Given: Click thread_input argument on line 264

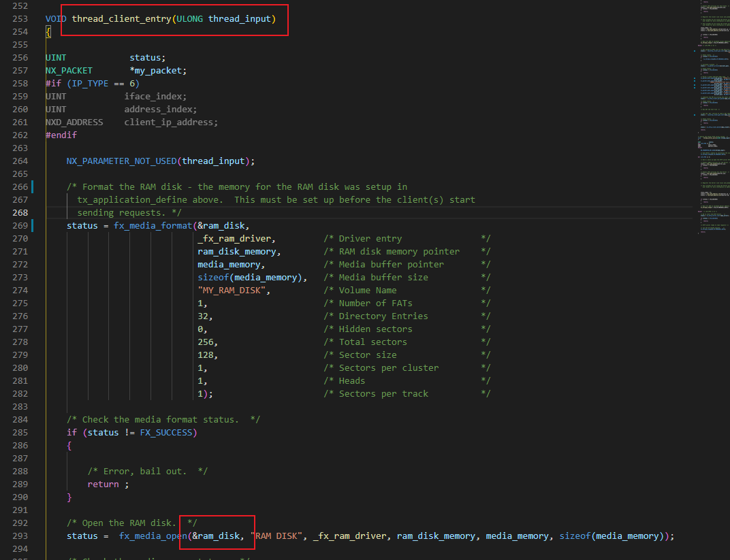Looking at the screenshot, I should click(213, 161).
